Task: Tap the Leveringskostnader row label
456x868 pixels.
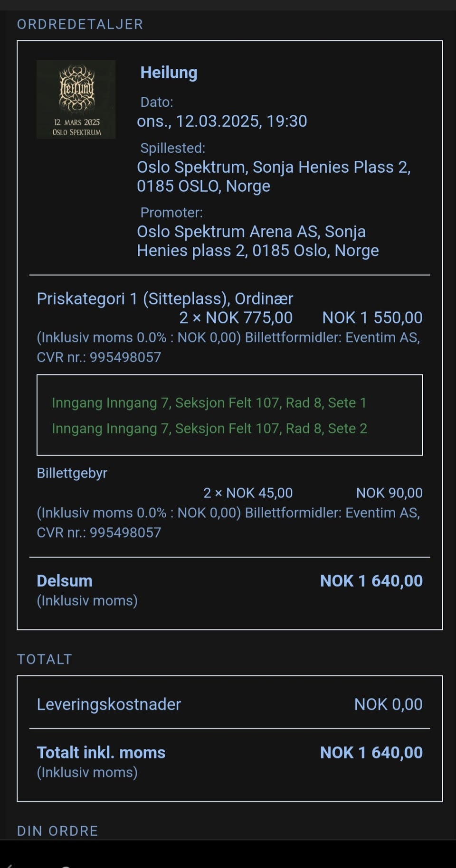Action: click(109, 704)
